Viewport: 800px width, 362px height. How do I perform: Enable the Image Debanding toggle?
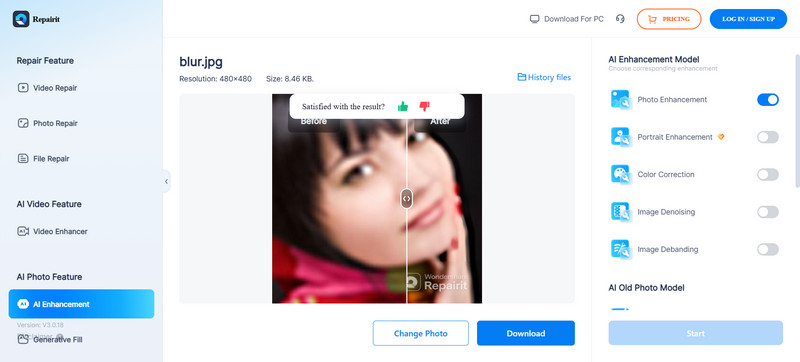(x=767, y=249)
